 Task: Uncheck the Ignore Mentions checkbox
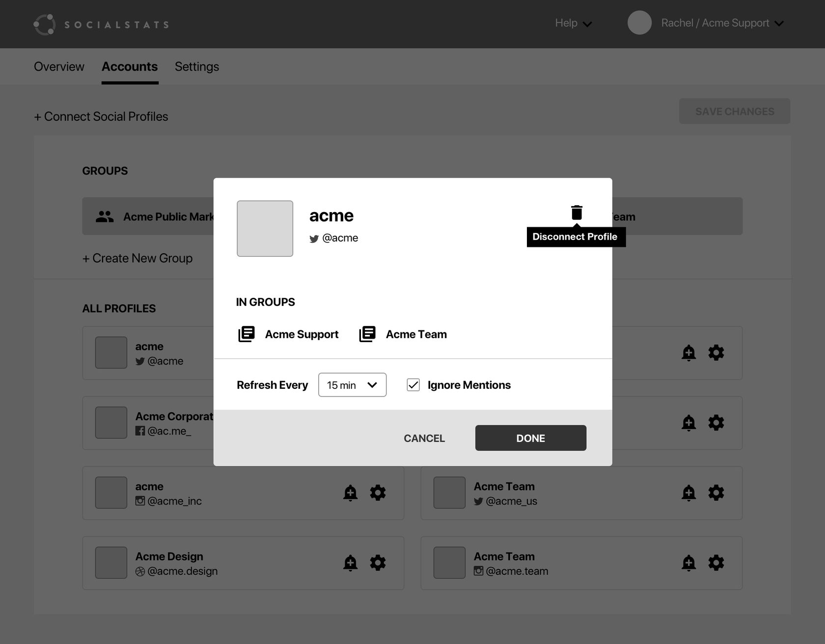413,385
